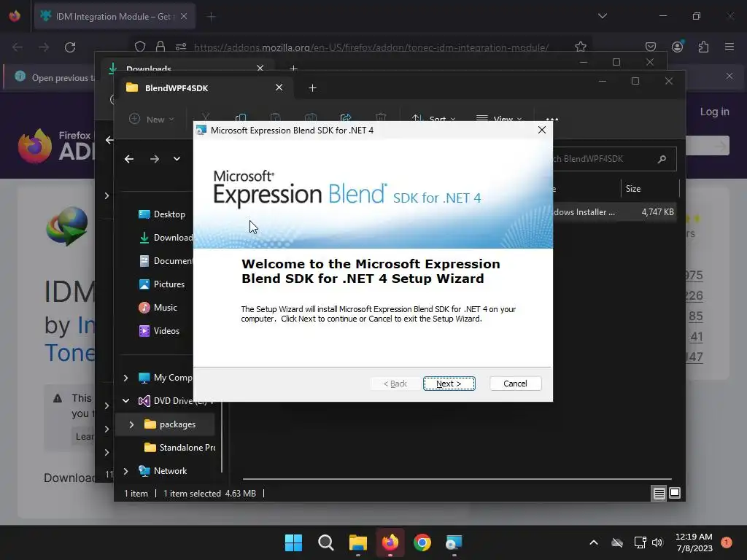Select the packages folder
Image resolution: width=747 pixels, height=560 pixels.
169,424
